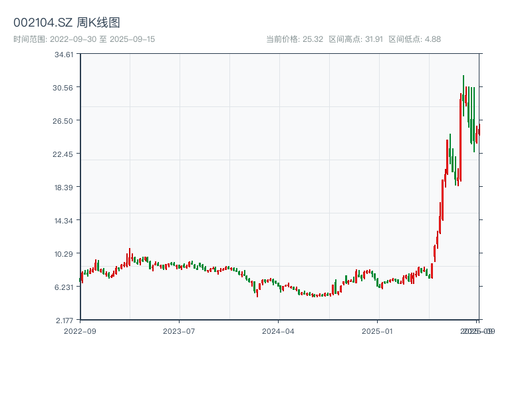
Task: Click y-axis label 18.39
Action: pos(64,188)
